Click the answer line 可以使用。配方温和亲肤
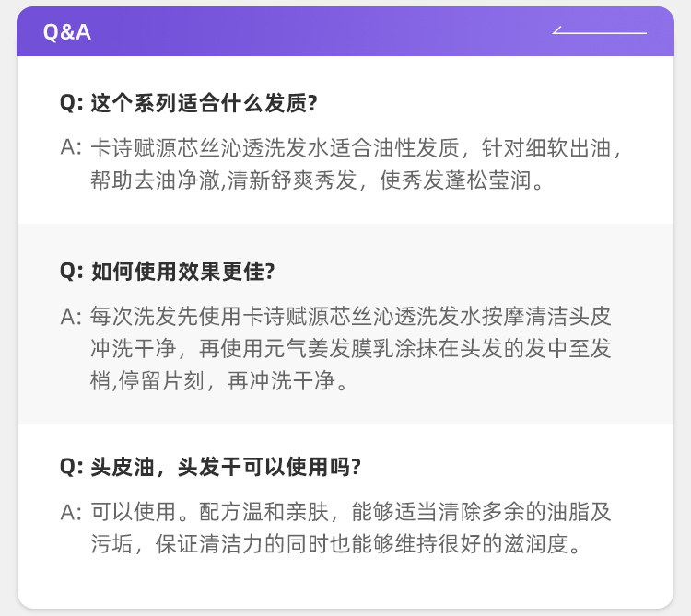Screen dimensions: 691x616 click(350, 512)
